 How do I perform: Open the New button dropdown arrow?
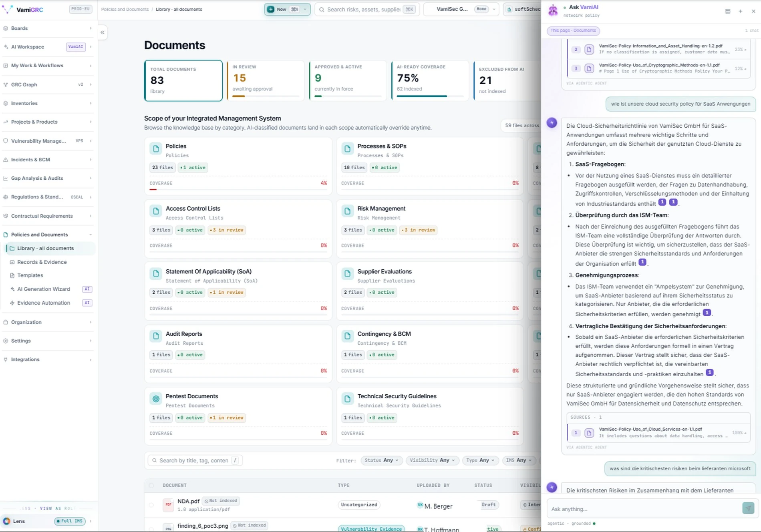point(305,9)
